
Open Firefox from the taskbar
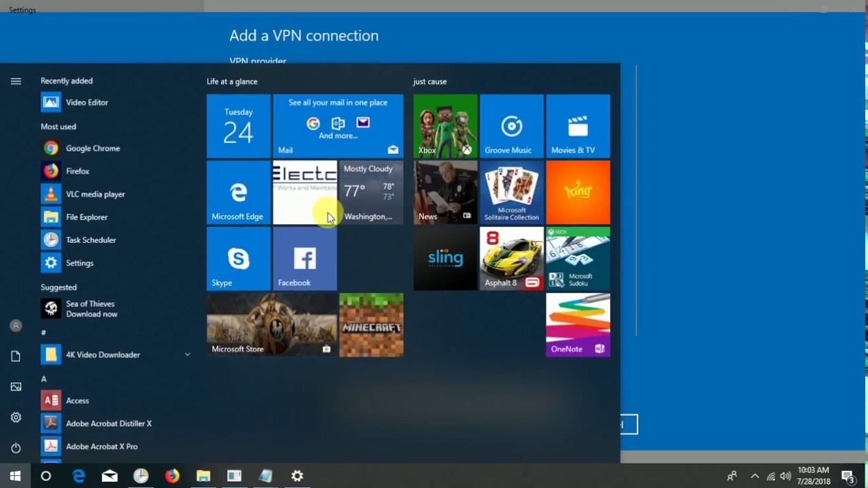pos(172,476)
